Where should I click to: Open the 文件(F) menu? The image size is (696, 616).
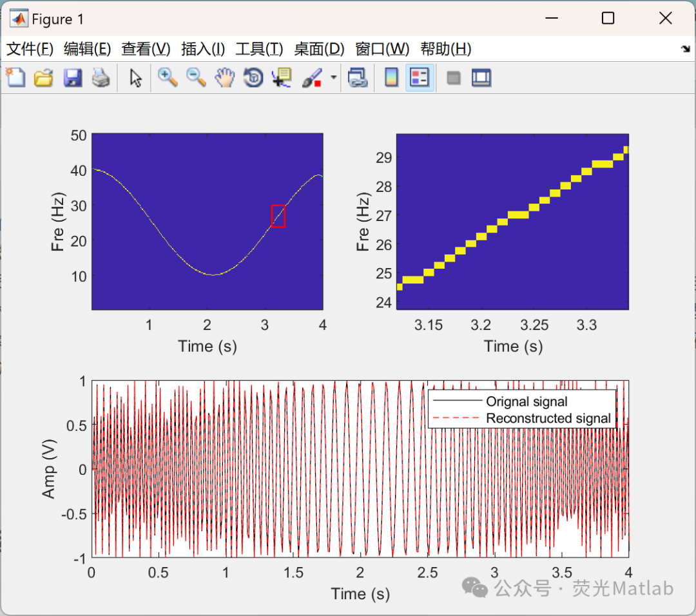coord(30,49)
